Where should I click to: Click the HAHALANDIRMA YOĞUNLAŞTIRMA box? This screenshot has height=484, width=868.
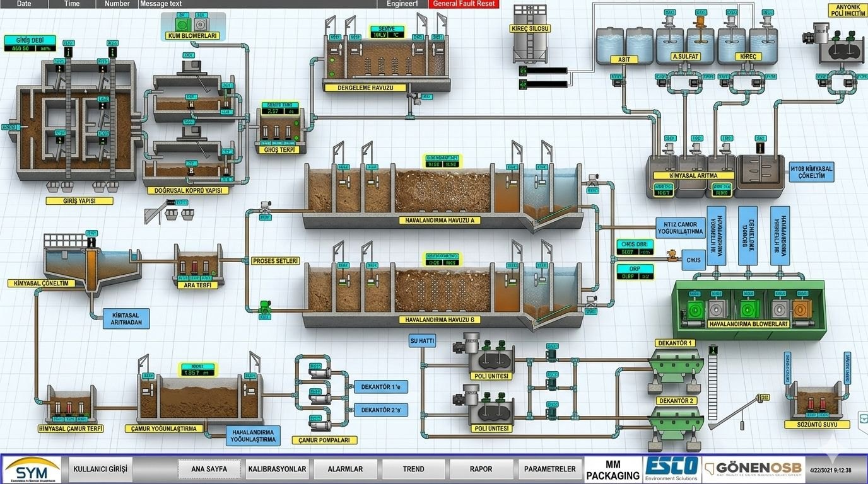click(x=254, y=435)
